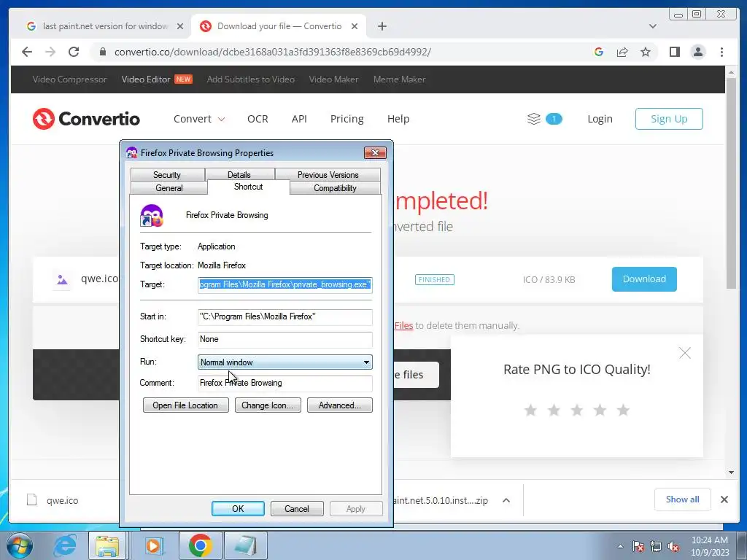Rate quality with the first star
Viewport: 747px width, 560px height.
(x=530, y=410)
